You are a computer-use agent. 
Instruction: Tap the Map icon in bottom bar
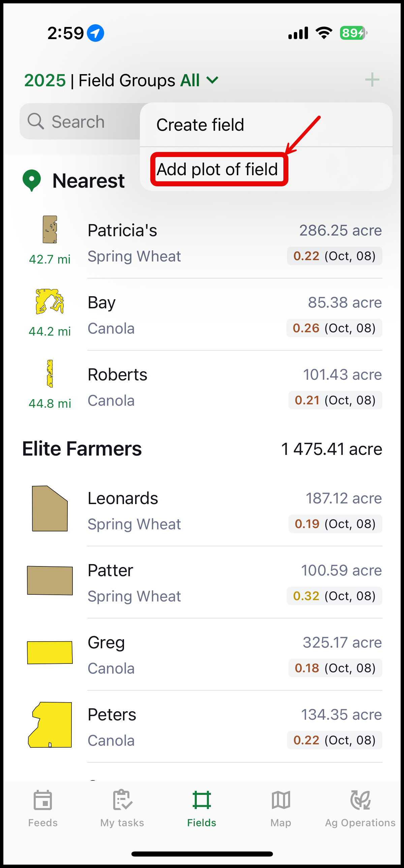[x=281, y=800]
